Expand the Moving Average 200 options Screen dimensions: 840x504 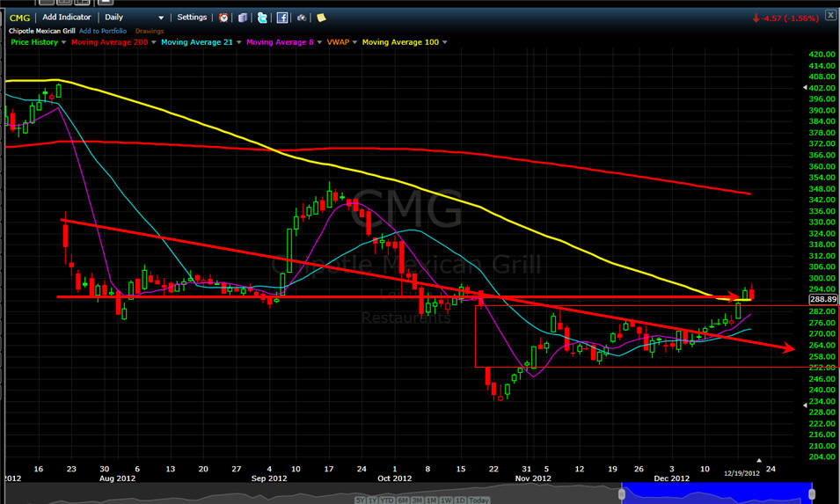pyautogui.click(x=153, y=42)
